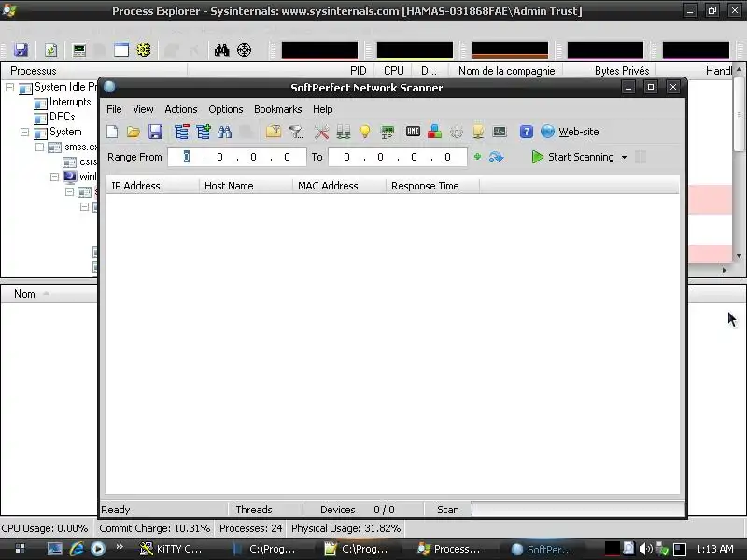Save results with Network Scanner's floppy icon
The width and height of the screenshot is (747, 560).
pos(155,132)
